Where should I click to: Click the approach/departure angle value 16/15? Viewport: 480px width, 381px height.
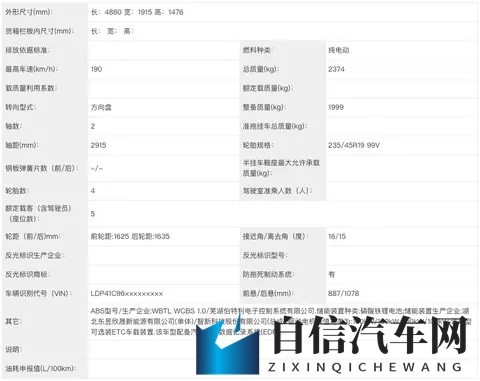pos(337,237)
